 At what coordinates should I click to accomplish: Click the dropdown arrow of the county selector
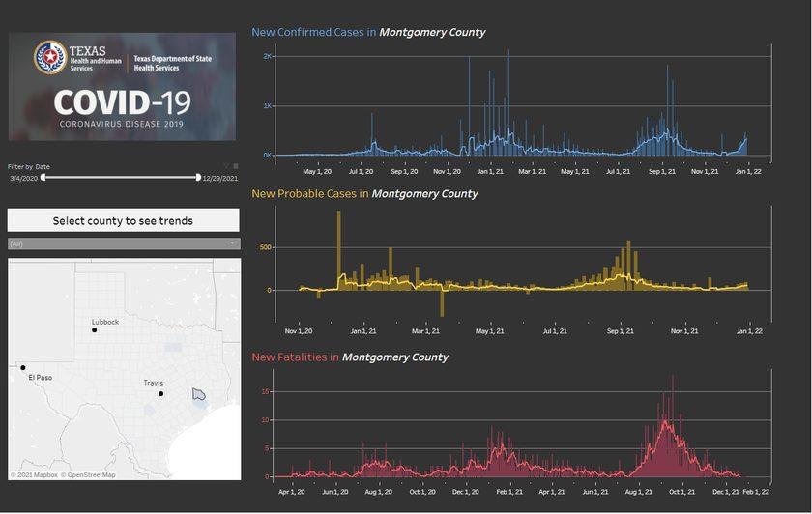pyautogui.click(x=233, y=243)
